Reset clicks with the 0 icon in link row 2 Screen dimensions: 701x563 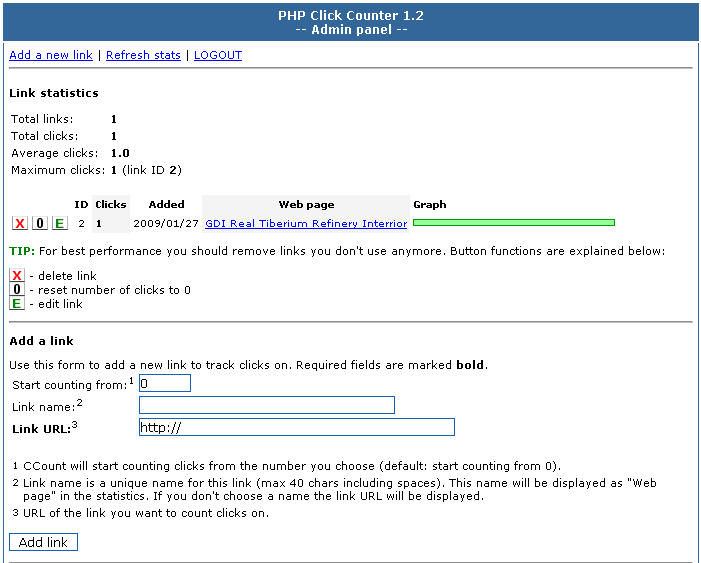39,223
